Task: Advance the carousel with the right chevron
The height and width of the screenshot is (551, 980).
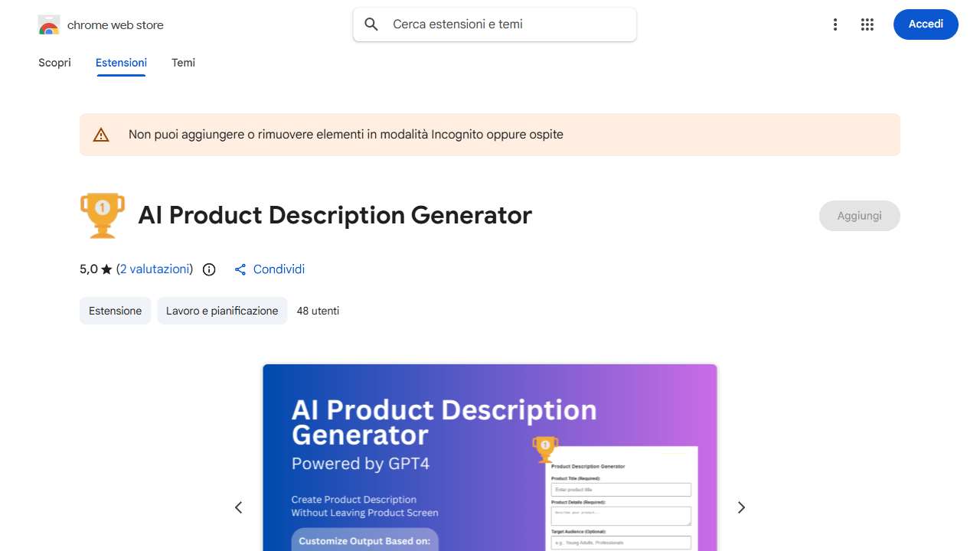Action: point(740,507)
